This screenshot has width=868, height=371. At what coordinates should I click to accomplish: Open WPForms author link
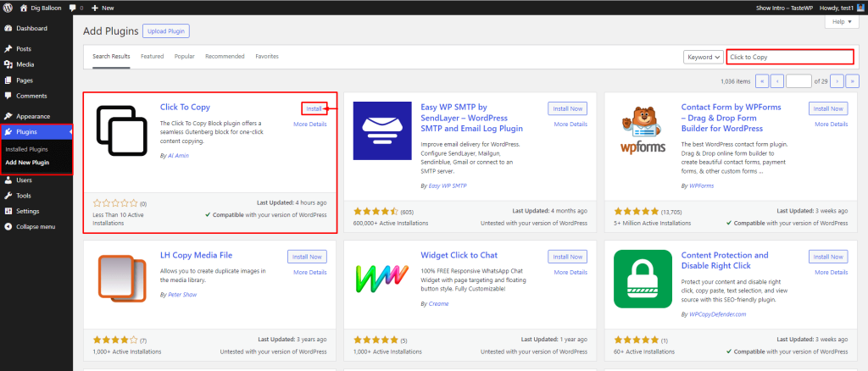(701, 185)
